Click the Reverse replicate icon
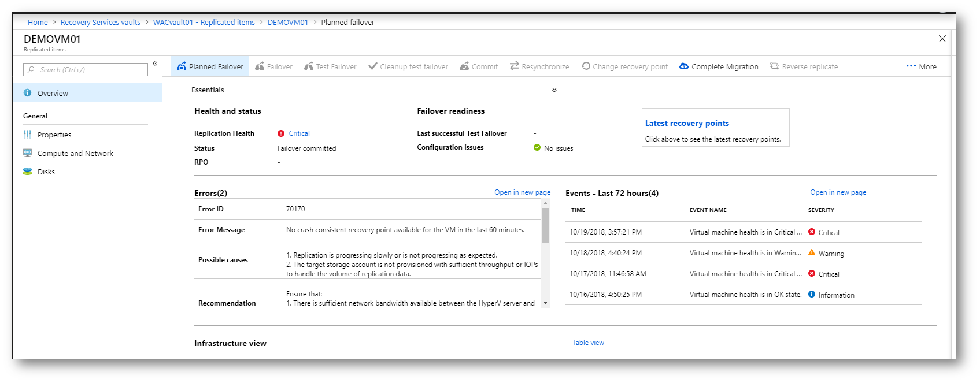Screen dimensions: 980x383 pyautogui.click(x=775, y=66)
